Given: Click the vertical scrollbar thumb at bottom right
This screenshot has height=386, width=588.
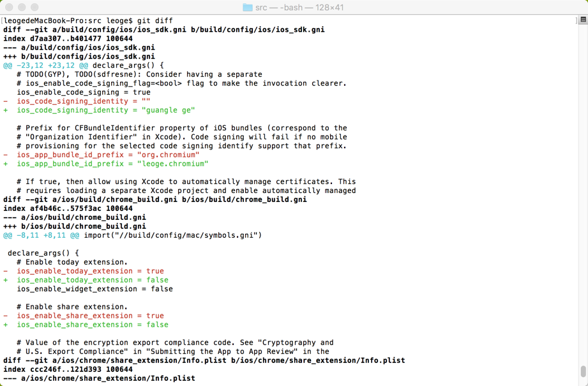Looking at the screenshot, I should click(583, 371).
